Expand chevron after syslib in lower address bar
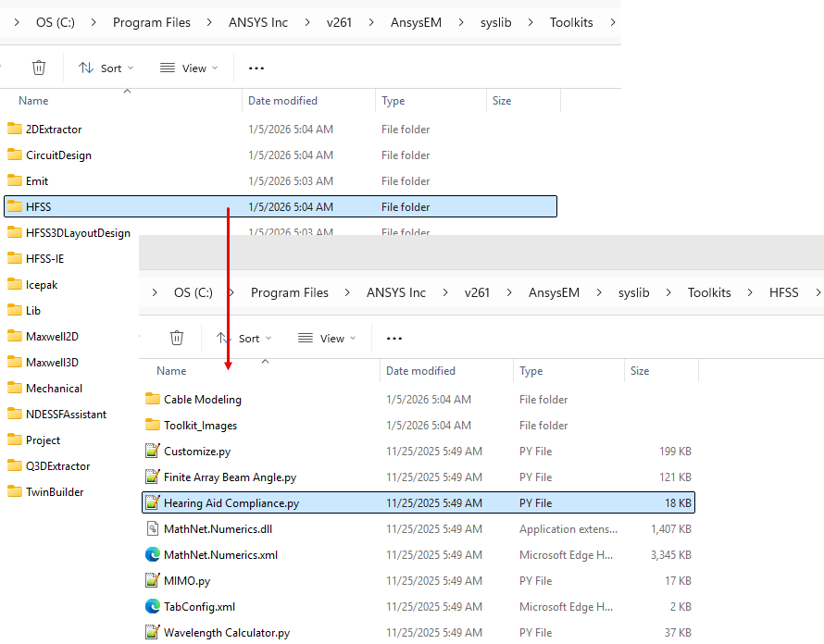This screenshot has width=824, height=644. click(x=668, y=292)
